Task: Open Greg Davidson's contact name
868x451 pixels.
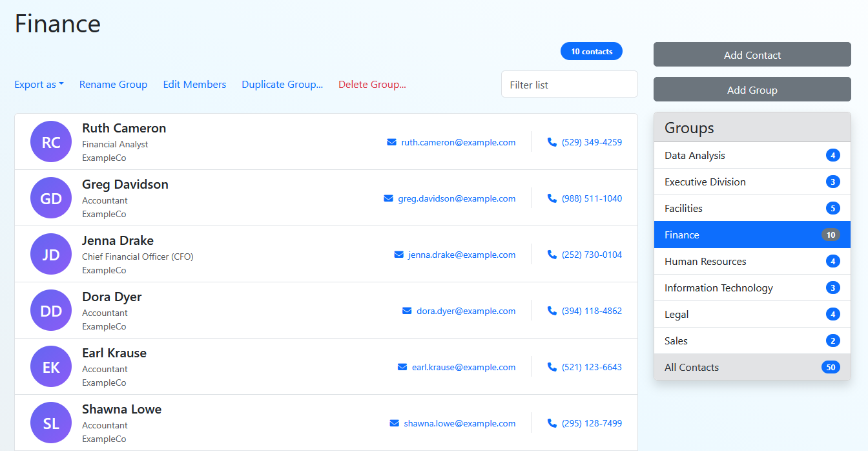Action: 125,184
